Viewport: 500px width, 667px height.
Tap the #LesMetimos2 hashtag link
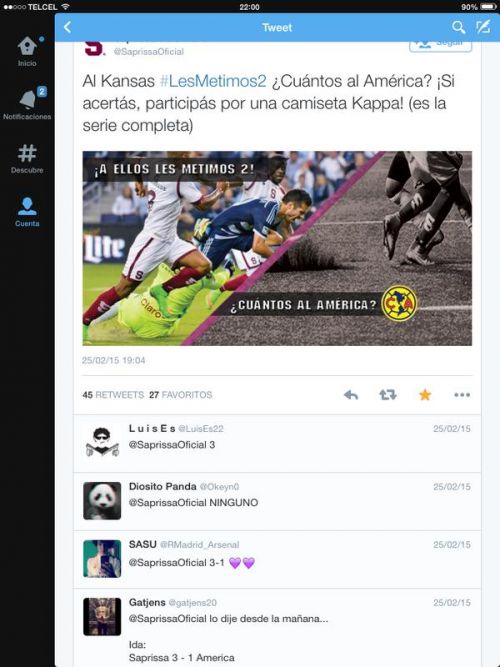213,81
